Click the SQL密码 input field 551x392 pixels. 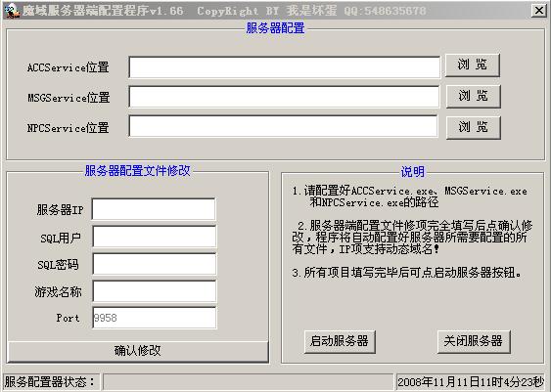click(155, 264)
